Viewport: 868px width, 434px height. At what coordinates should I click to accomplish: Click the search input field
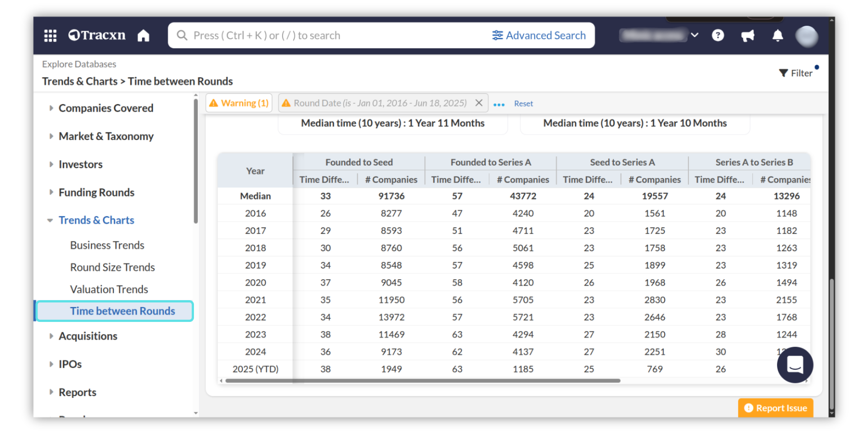[x=335, y=35]
